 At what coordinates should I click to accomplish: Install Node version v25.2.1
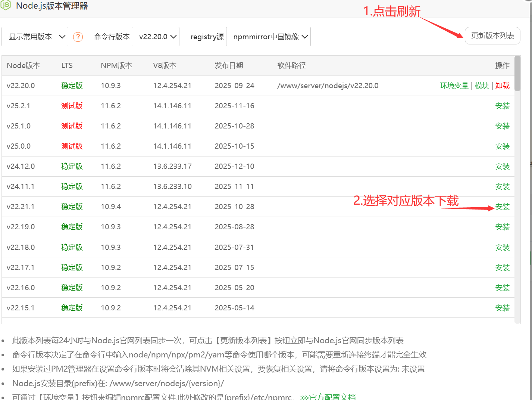coord(502,106)
